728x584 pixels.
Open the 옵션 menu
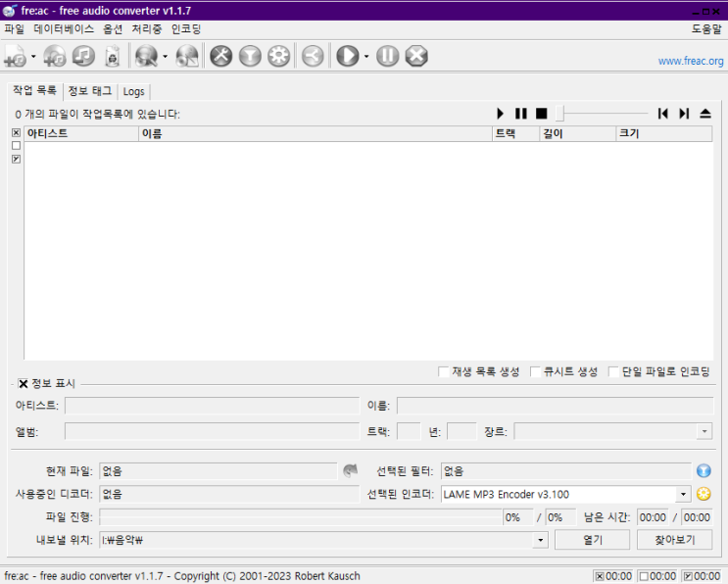[113, 29]
